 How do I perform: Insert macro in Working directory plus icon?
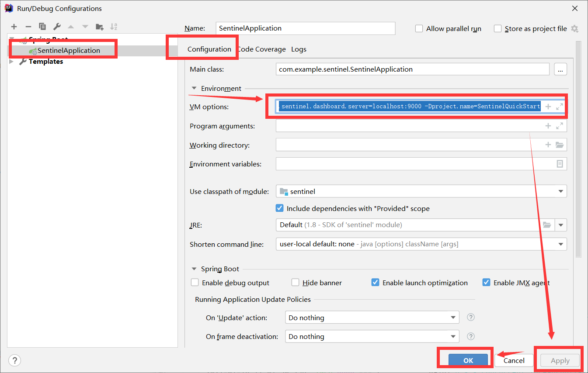548,145
